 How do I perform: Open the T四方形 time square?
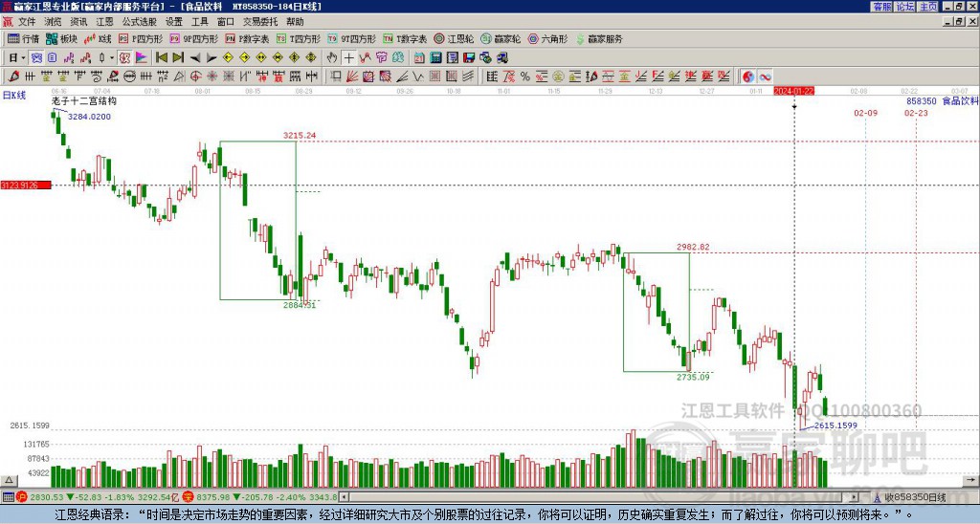point(299,38)
